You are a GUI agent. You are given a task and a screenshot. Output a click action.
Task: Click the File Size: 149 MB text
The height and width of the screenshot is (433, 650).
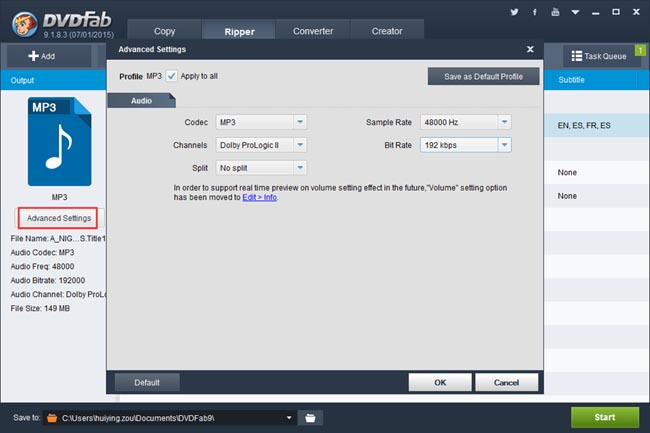click(x=40, y=308)
